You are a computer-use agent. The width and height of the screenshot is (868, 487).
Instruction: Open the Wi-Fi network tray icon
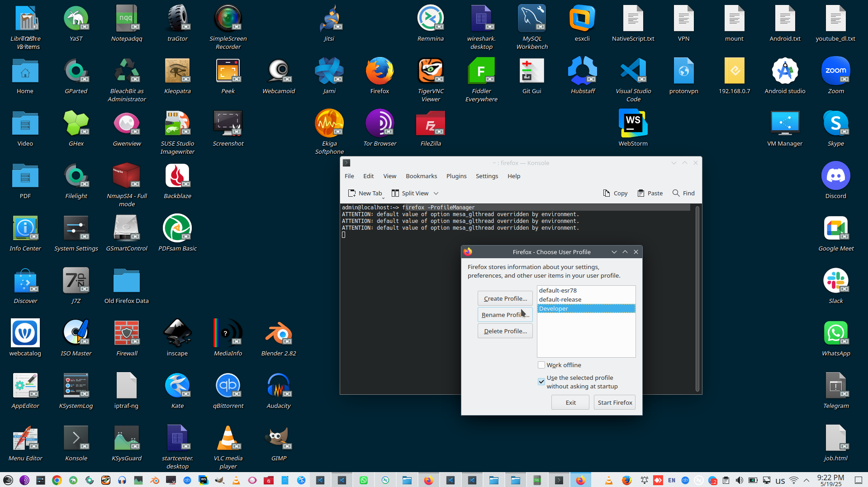[x=794, y=480]
